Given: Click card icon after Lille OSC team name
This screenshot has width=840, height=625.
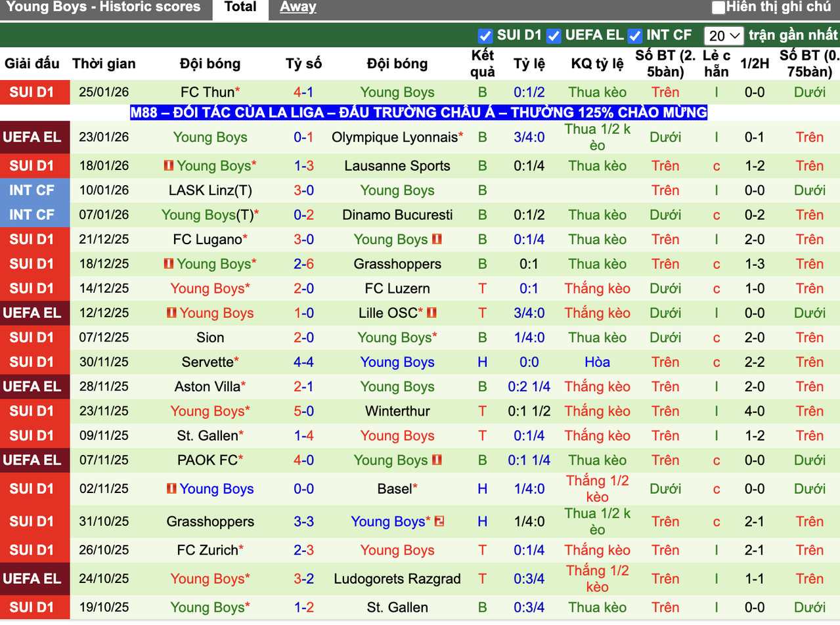Looking at the screenshot, I should point(431,313).
